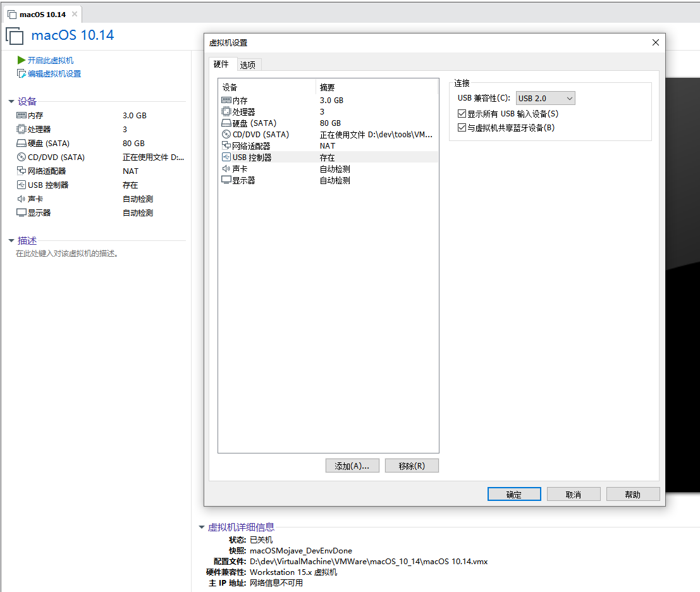The height and width of the screenshot is (592, 700).
Task: Click 显示器 label in left sidebar
Action: [39, 213]
